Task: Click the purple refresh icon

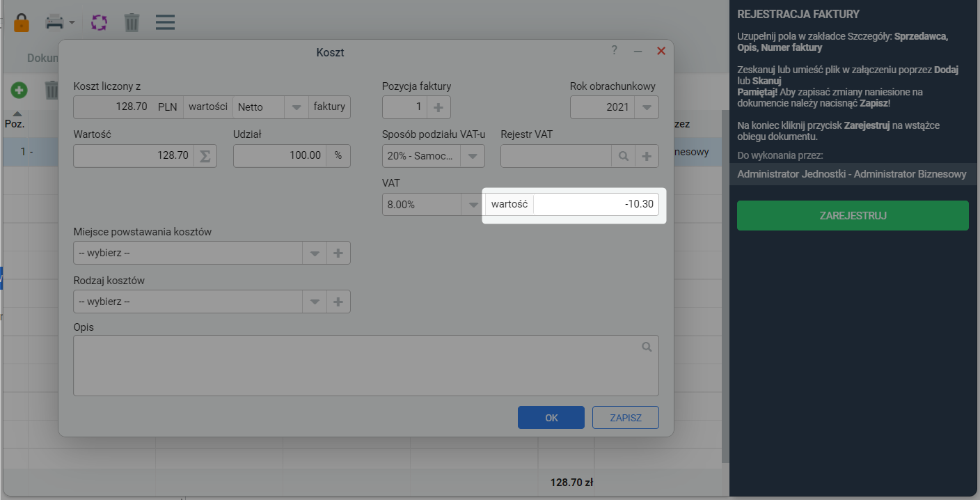Action: click(x=100, y=22)
